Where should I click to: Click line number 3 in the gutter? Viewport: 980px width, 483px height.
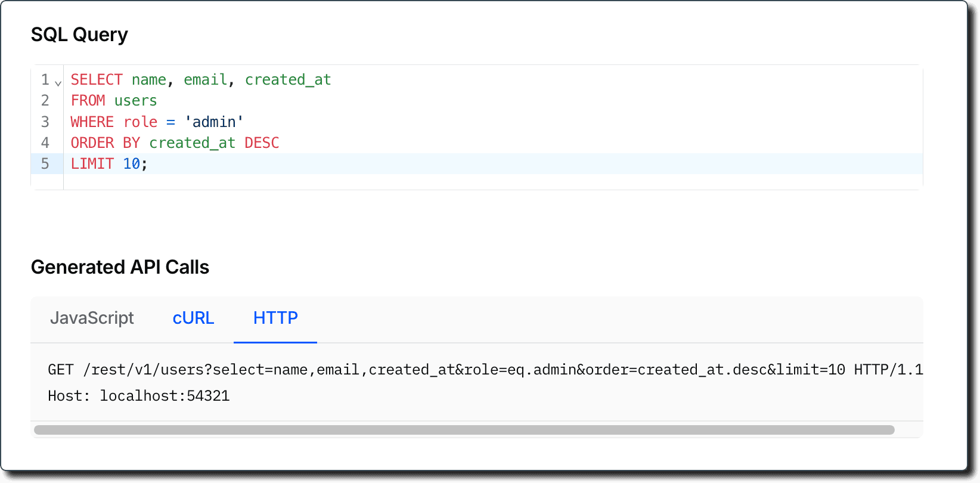click(45, 122)
